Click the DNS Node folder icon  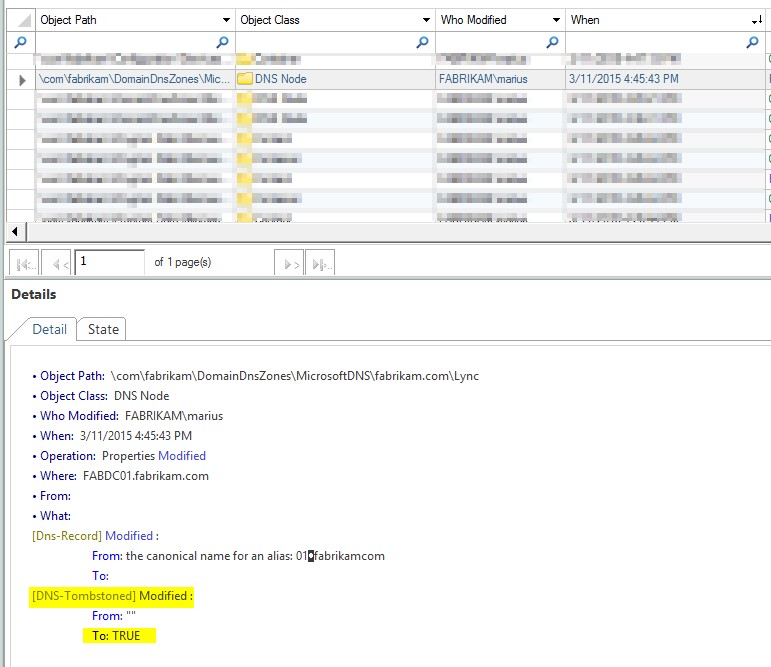coord(245,79)
